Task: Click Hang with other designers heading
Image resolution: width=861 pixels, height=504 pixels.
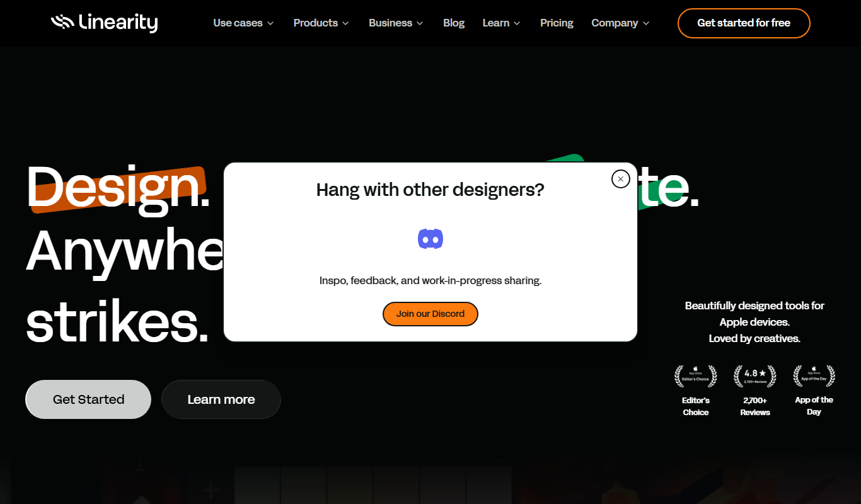Action: (x=430, y=190)
